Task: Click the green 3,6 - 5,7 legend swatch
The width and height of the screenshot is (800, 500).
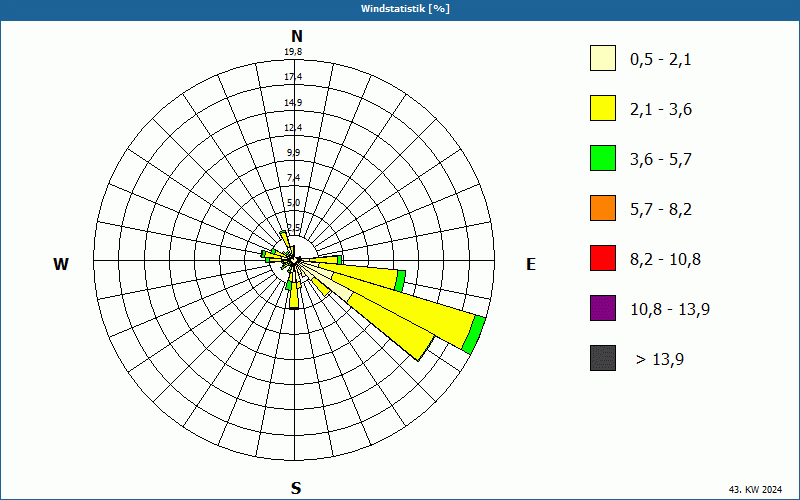Action: pos(603,158)
